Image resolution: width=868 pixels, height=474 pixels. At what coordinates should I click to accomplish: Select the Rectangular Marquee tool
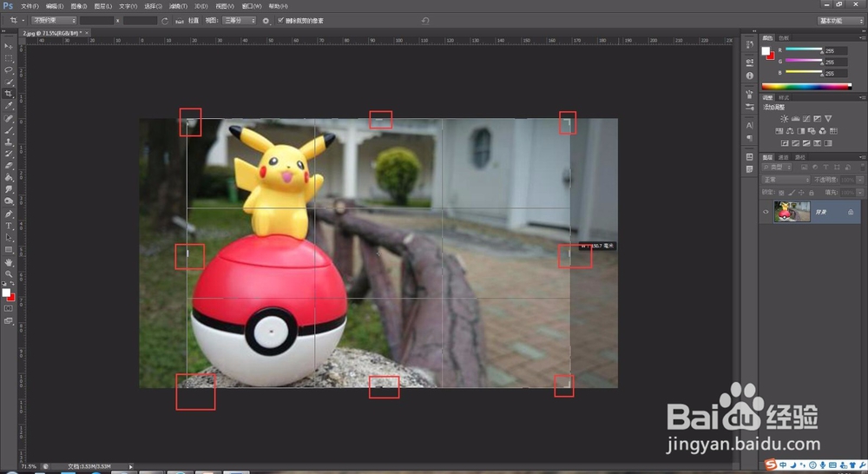[9, 58]
